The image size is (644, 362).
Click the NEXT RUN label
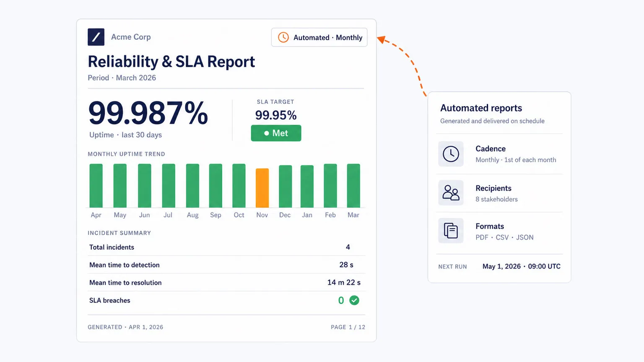point(452,266)
